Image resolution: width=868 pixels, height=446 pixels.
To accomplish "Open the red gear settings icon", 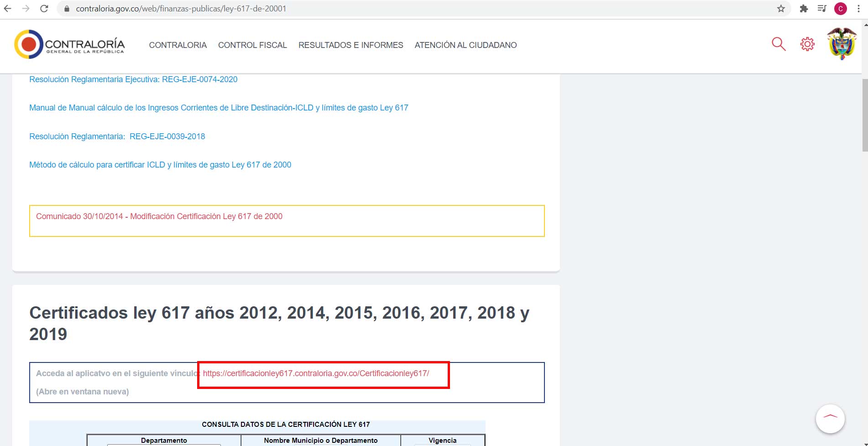I will 807,44.
